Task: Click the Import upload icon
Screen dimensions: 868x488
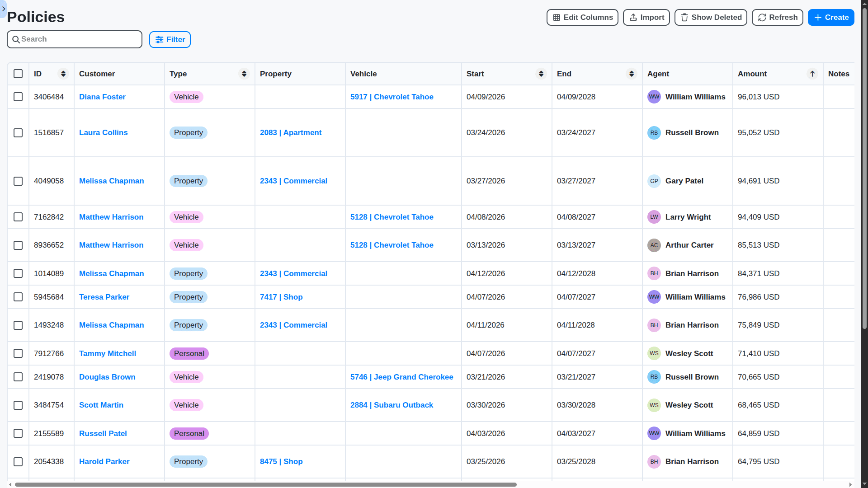Action: [634, 17]
